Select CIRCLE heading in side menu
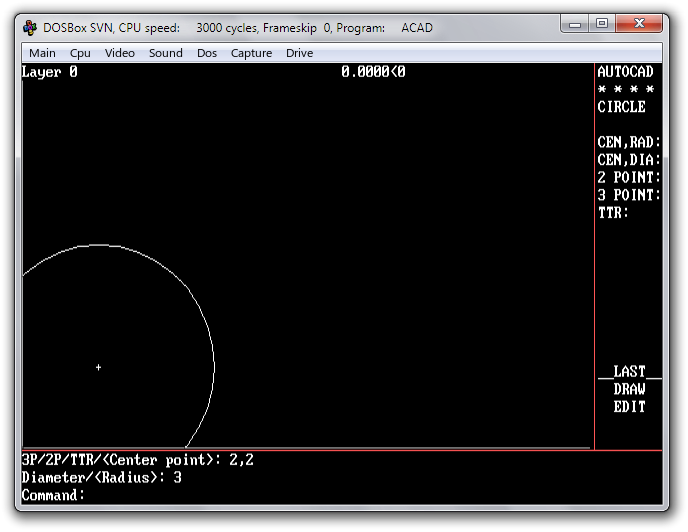 point(621,107)
